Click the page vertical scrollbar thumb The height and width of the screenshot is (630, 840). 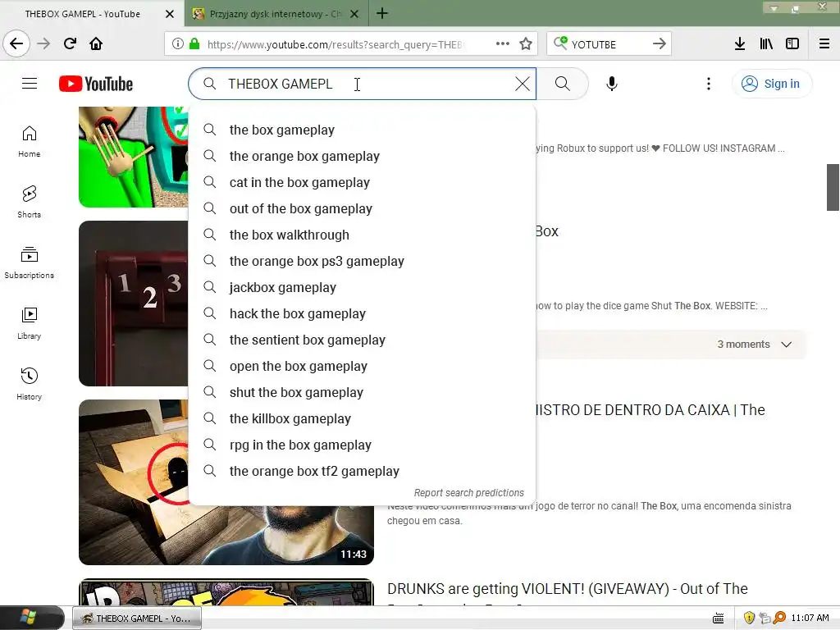click(x=833, y=188)
